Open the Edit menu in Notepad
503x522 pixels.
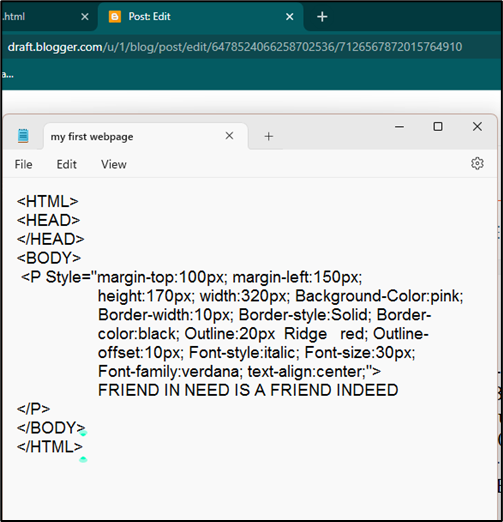coord(66,164)
